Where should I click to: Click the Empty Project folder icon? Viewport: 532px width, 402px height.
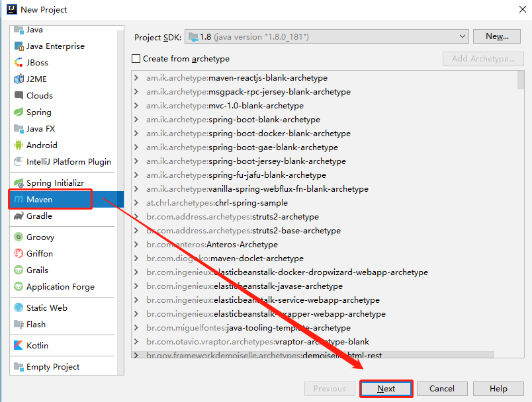(19, 366)
